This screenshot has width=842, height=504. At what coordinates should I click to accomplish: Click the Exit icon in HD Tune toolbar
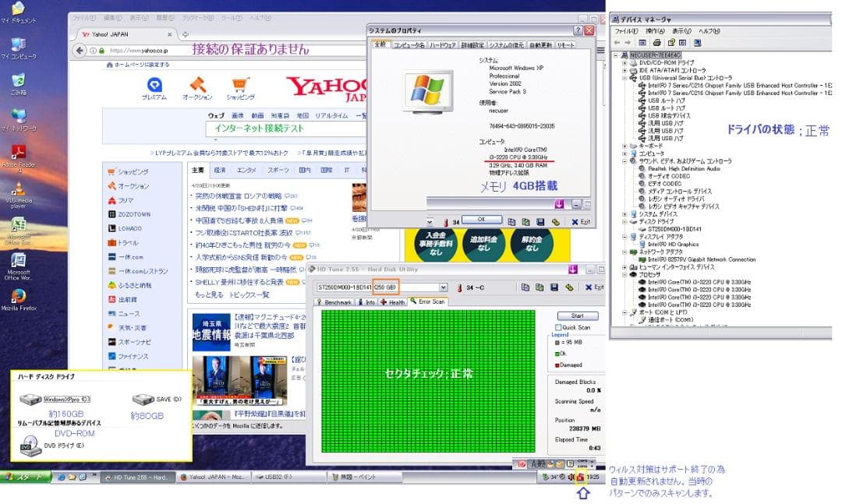pos(589,287)
